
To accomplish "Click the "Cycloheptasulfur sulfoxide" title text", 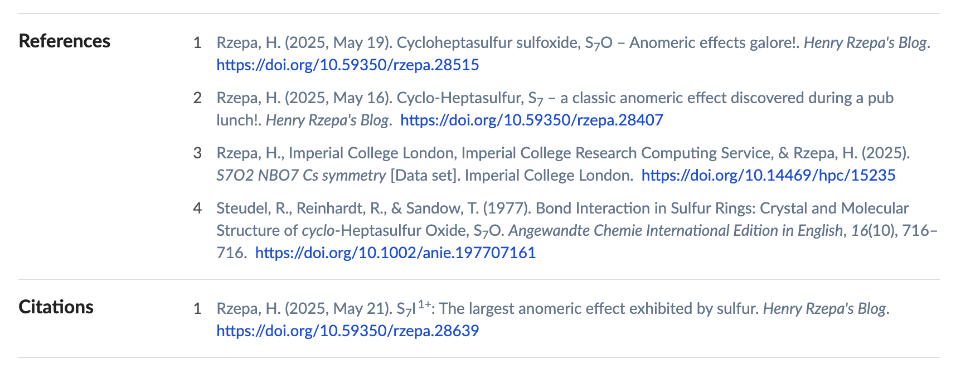I will (x=488, y=43).
